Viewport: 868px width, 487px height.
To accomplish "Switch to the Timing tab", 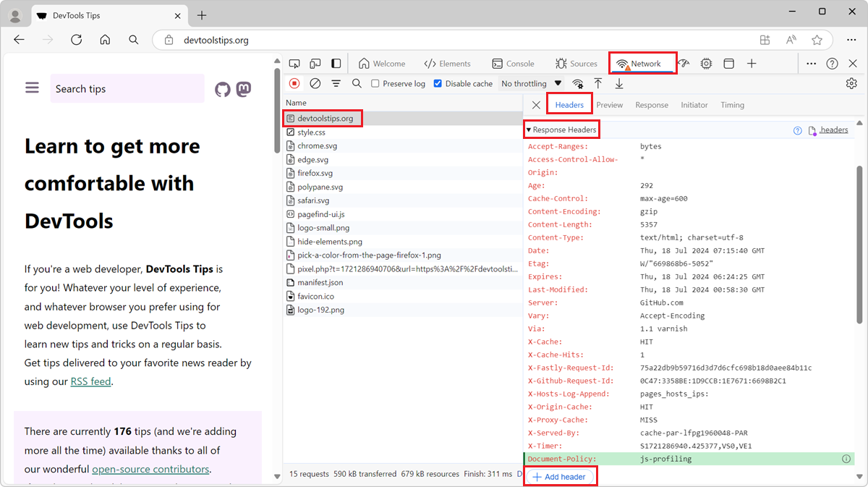I will click(732, 105).
